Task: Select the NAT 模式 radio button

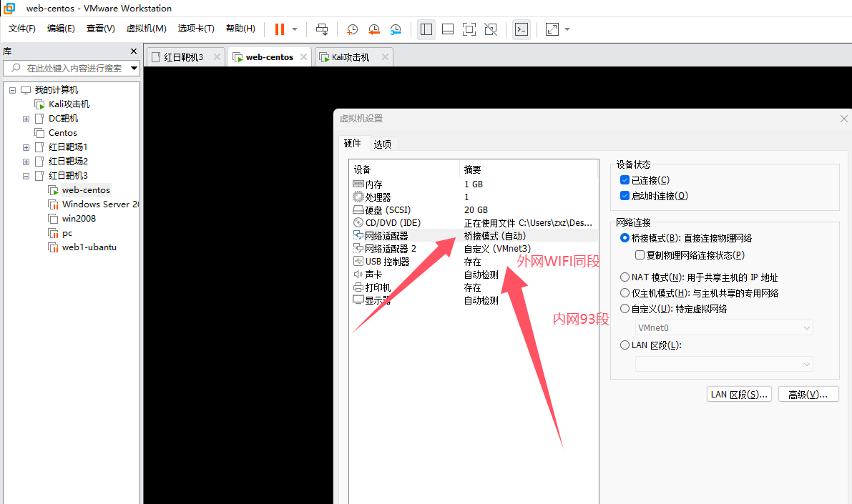Action: click(x=625, y=277)
